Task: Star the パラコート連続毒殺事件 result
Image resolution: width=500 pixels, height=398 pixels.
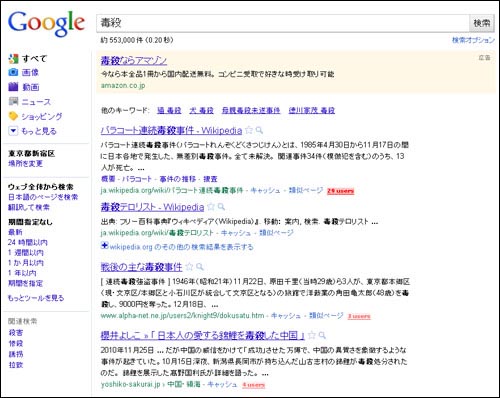Action: coord(249,130)
